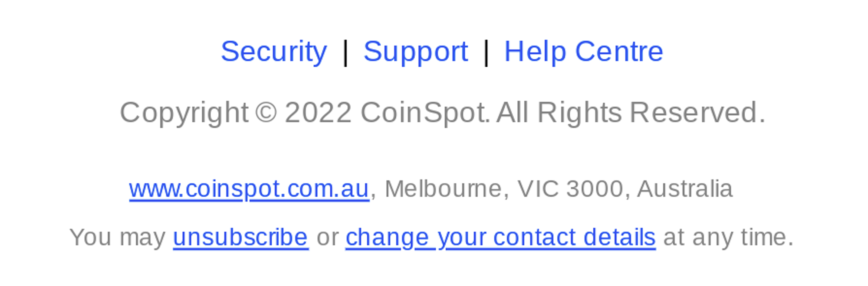Click the word Copyright in footer
The image size is (868, 286).
coord(184,113)
